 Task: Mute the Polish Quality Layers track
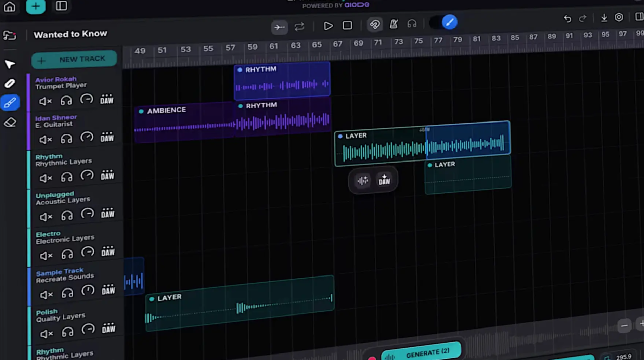coord(47,334)
